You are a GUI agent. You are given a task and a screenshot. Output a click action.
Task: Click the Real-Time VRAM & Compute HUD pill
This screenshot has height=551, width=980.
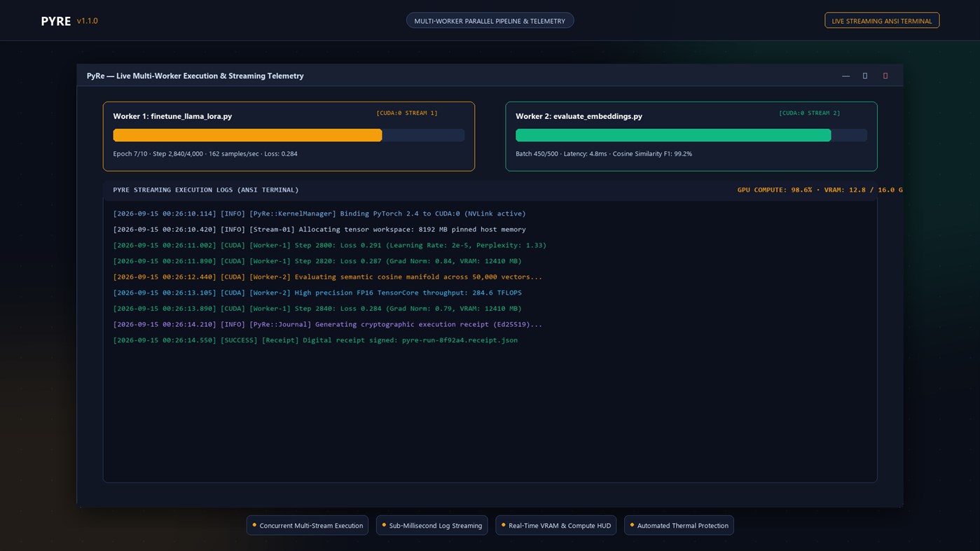556,525
